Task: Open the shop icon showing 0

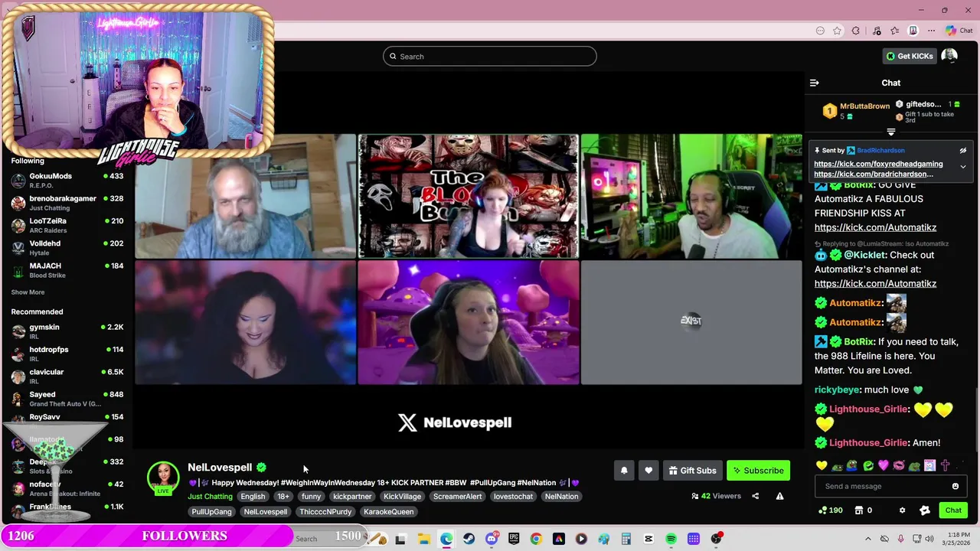Action: pyautogui.click(x=864, y=510)
